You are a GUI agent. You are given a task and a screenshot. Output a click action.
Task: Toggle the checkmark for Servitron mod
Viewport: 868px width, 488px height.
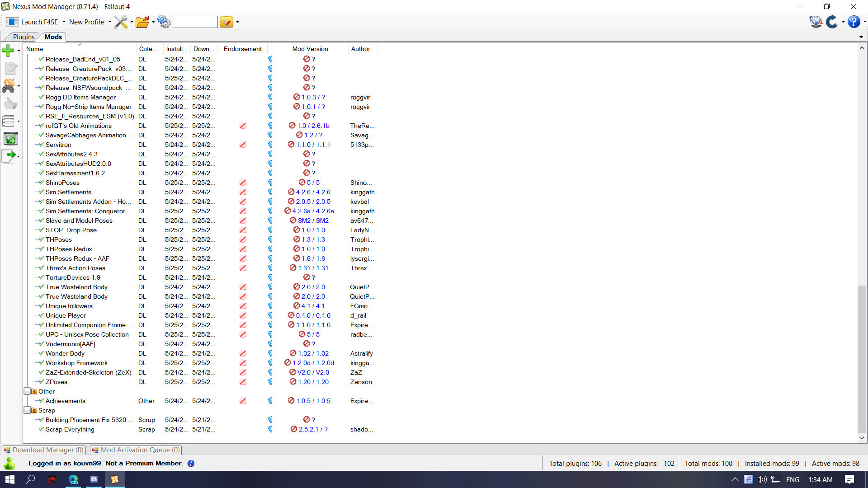pos(41,145)
